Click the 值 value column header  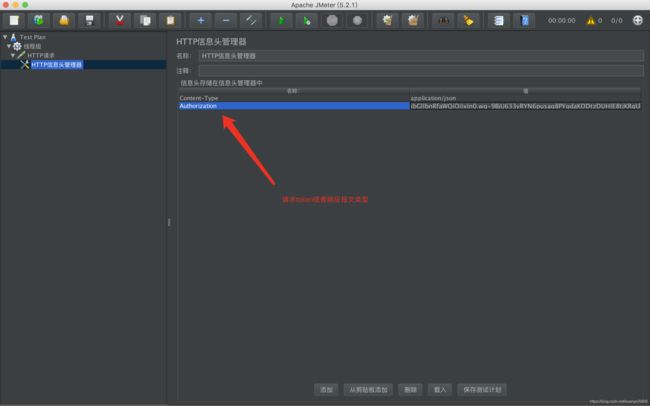525,91
